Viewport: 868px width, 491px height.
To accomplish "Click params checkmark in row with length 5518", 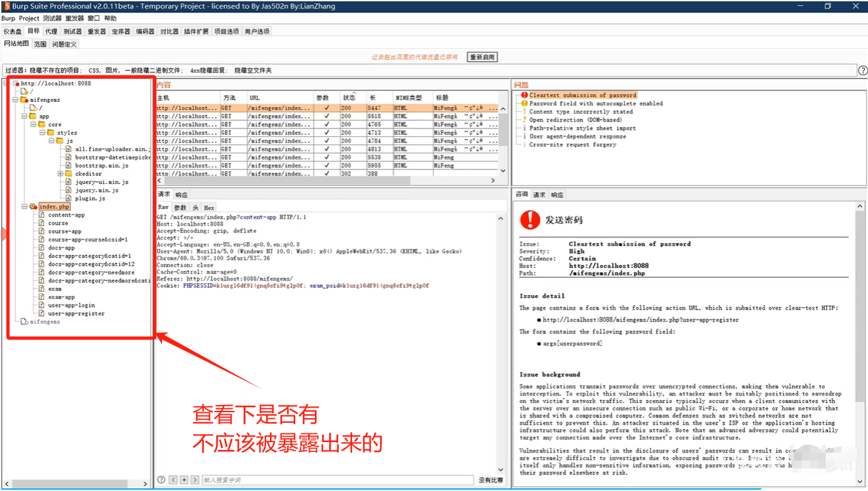I will (x=327, y=116).
